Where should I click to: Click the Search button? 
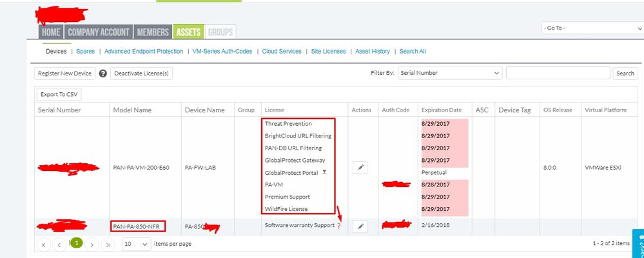tap(625, 73)
